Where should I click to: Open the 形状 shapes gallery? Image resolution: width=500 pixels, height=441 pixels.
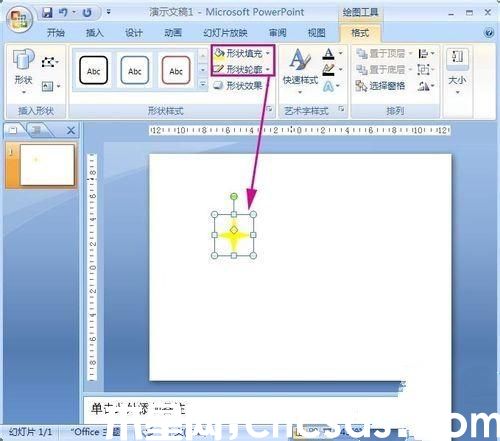(x=23, y=71)
